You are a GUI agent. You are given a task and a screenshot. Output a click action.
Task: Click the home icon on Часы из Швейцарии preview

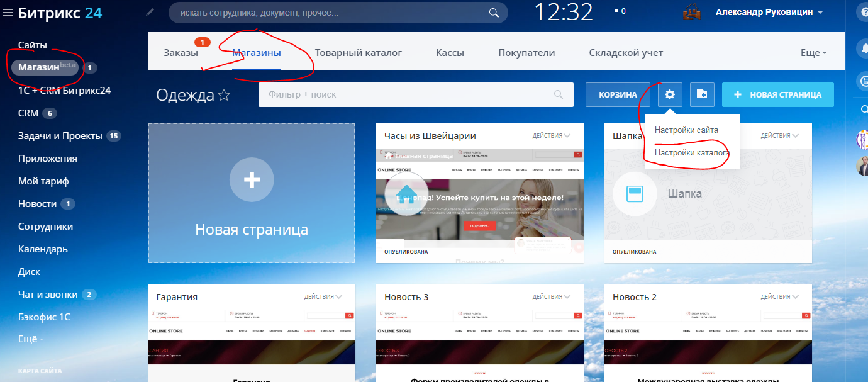click(x=406, y=193)
